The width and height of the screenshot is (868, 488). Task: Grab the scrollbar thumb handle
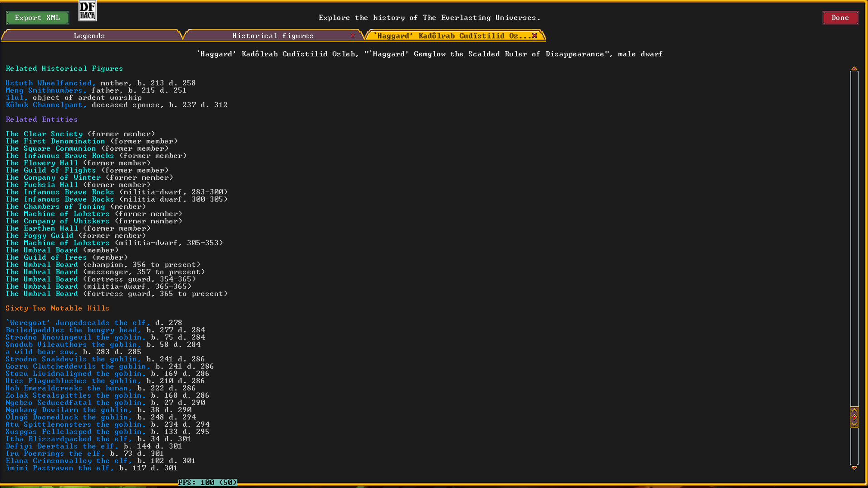click(854, 417)
